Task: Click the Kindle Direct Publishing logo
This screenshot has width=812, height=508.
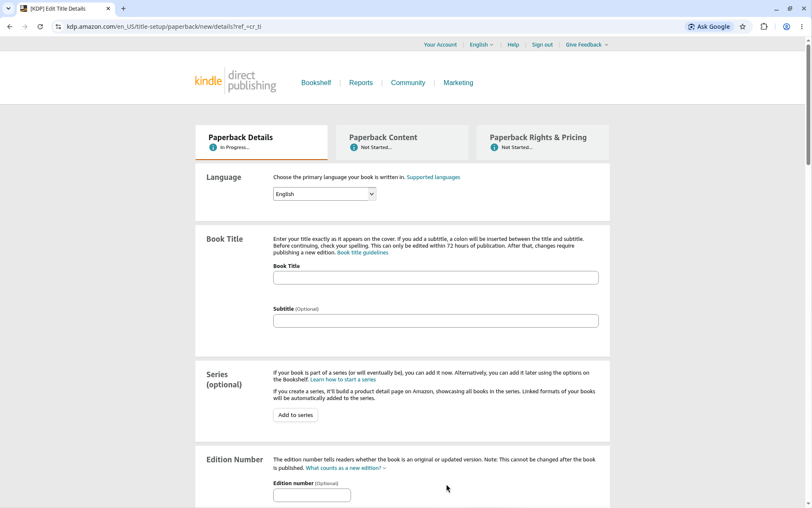Action: tap(236, 80)
